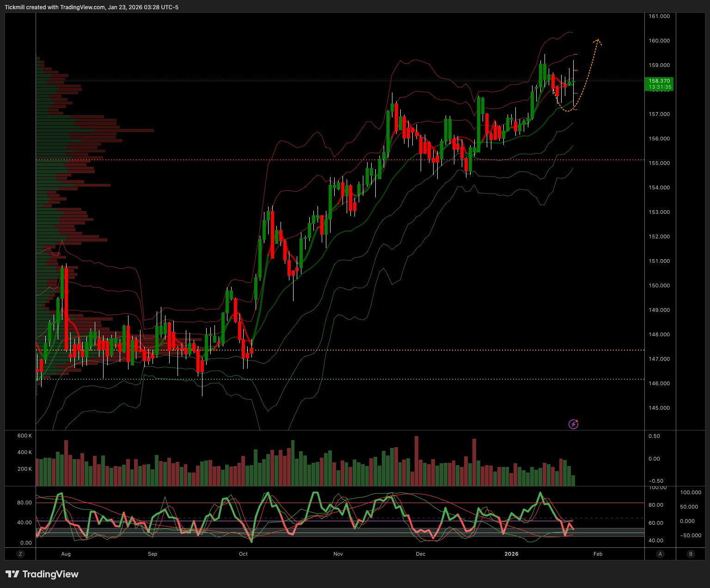The width and height of the screenshot is (710, 588).
Task: Click the 600 K volume axis label
Action: (24, 436)
